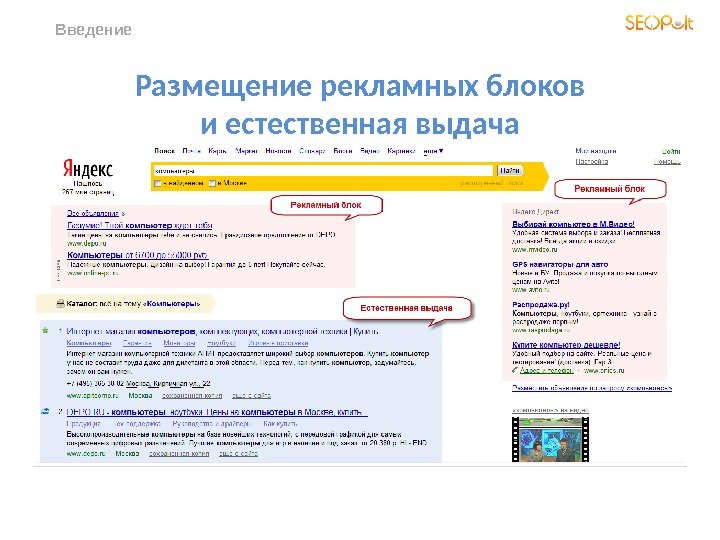This screenshot has height=540, width=720.
Task: Click the blue icon beside result 2
Action: click(45, 411)
